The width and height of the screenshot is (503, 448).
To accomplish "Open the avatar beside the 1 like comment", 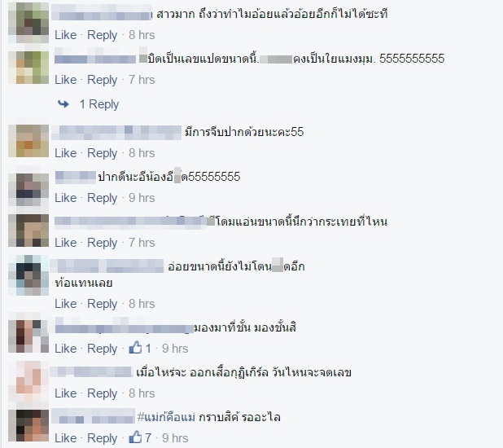I will [28, 336].
